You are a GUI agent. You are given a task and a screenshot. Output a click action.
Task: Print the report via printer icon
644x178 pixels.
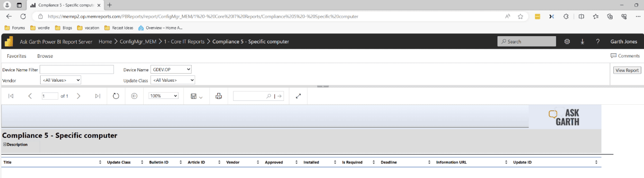tap(219, 96)
